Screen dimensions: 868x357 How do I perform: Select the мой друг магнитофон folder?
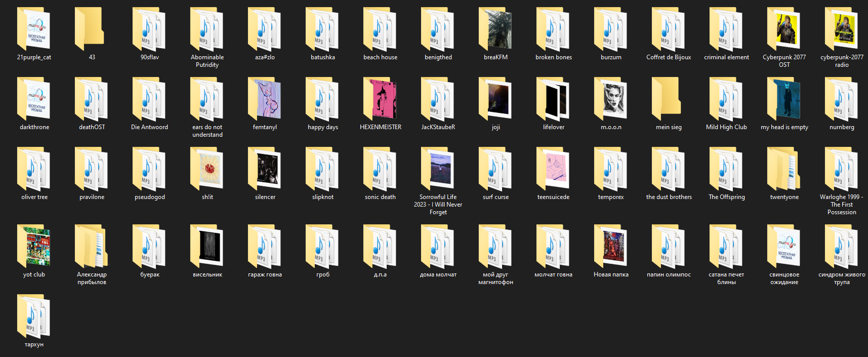point(495,246)
